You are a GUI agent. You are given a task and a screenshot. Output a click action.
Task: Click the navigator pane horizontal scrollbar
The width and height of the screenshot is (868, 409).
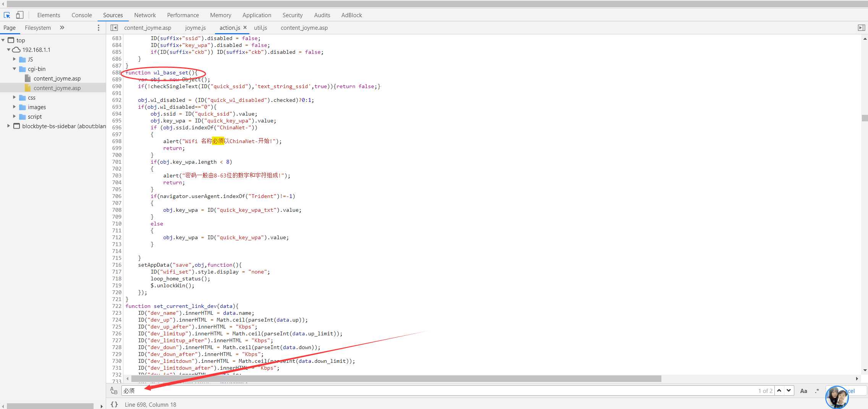click(50, 406)
